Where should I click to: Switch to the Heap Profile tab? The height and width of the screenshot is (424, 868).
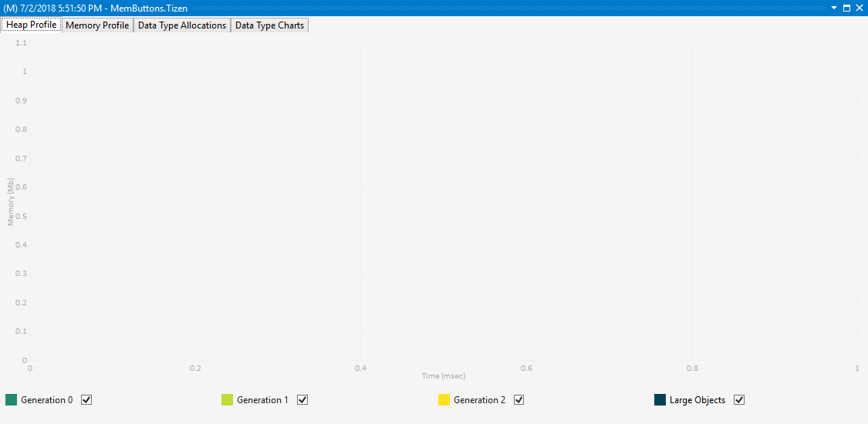tap(31, 25)
